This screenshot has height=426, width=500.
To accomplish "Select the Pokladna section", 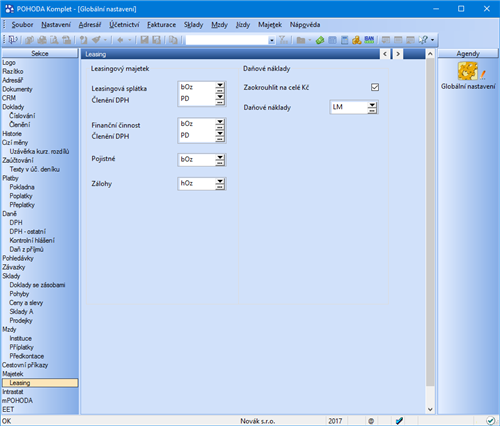I will [22, 187].
